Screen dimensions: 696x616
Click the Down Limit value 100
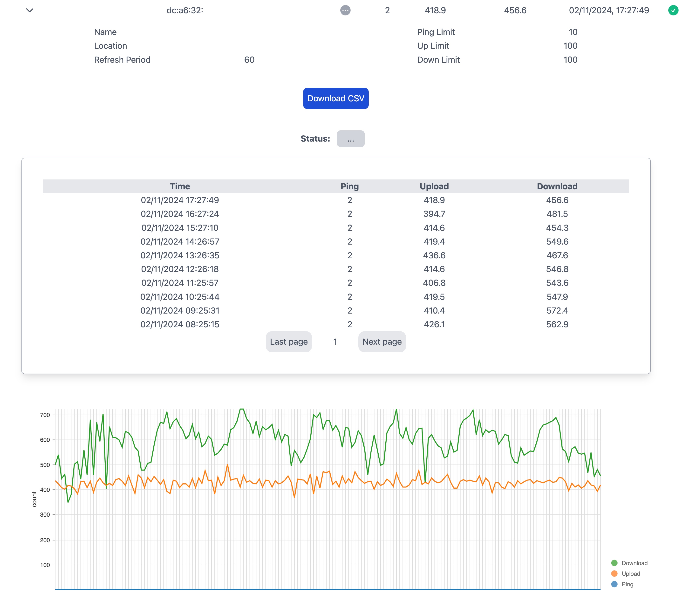tap(570, 60)
